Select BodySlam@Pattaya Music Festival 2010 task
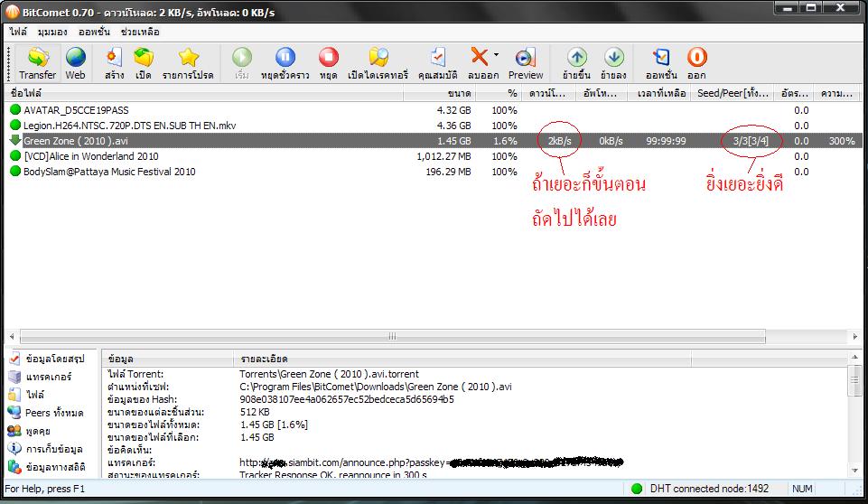 [433, 172]
